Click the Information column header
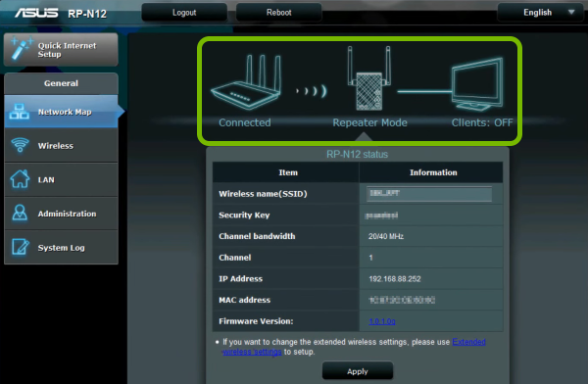This screenshot has height=384, width=588. tap(433, 172)
